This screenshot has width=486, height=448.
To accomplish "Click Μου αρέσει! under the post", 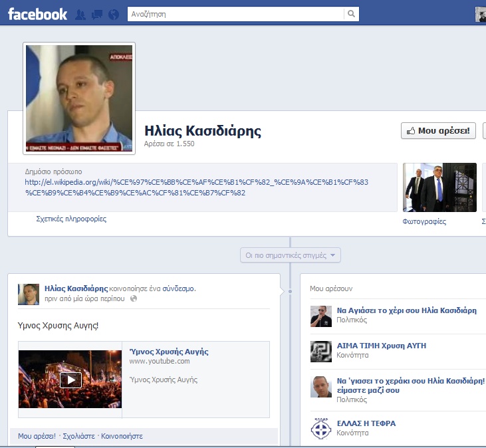I will 37,437.
